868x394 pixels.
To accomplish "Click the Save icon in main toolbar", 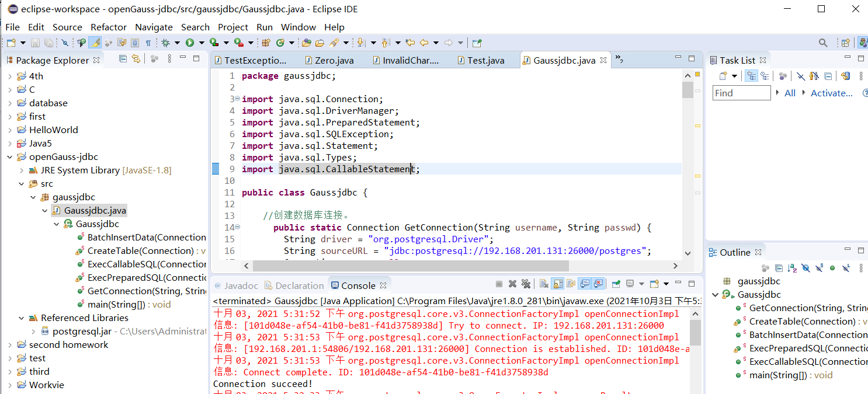I will (x=35, y=43).
